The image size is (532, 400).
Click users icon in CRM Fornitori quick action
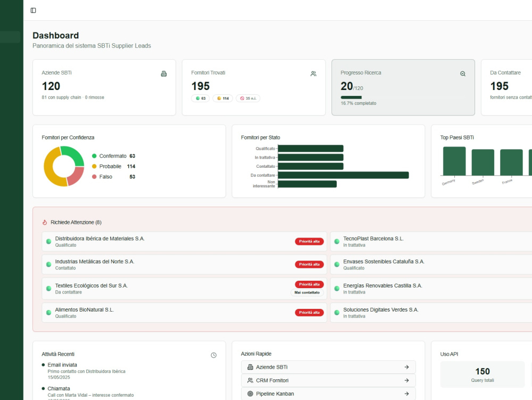point(251,380)
